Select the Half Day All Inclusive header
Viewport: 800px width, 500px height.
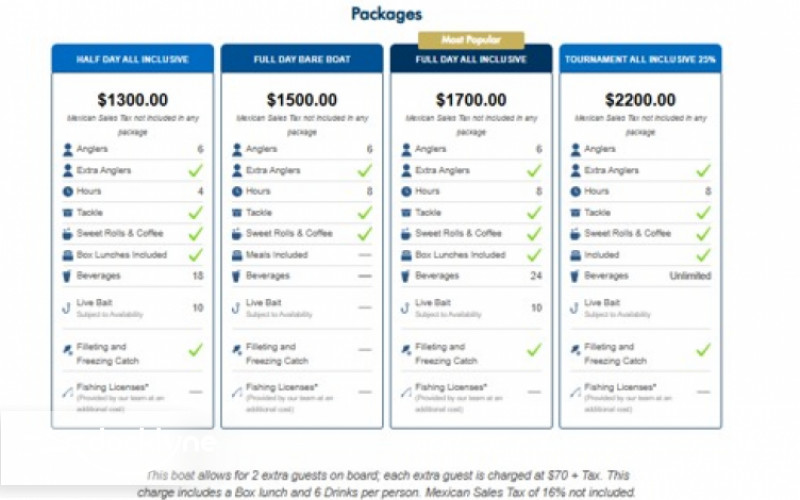tap(133, 59)
